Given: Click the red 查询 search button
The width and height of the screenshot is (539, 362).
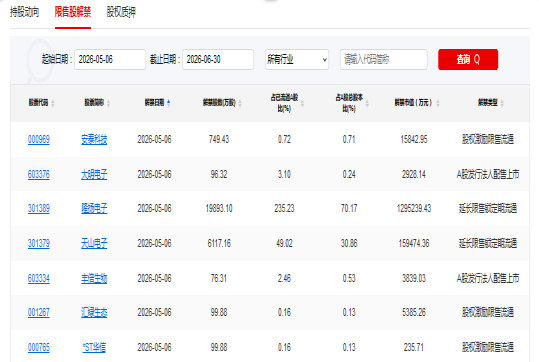Looking at the screenshot, I should [x=468, y=59].
